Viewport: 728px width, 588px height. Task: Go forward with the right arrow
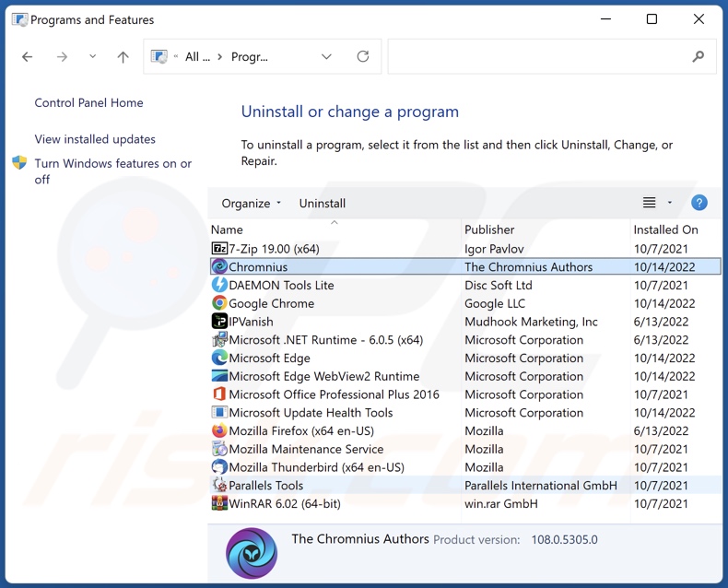point(62,56)
